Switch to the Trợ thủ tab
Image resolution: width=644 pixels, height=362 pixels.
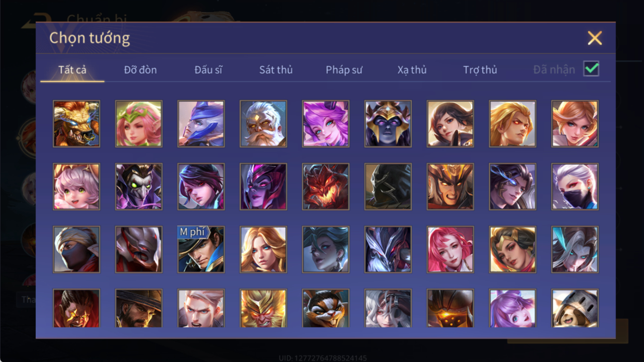pos(480,70)
